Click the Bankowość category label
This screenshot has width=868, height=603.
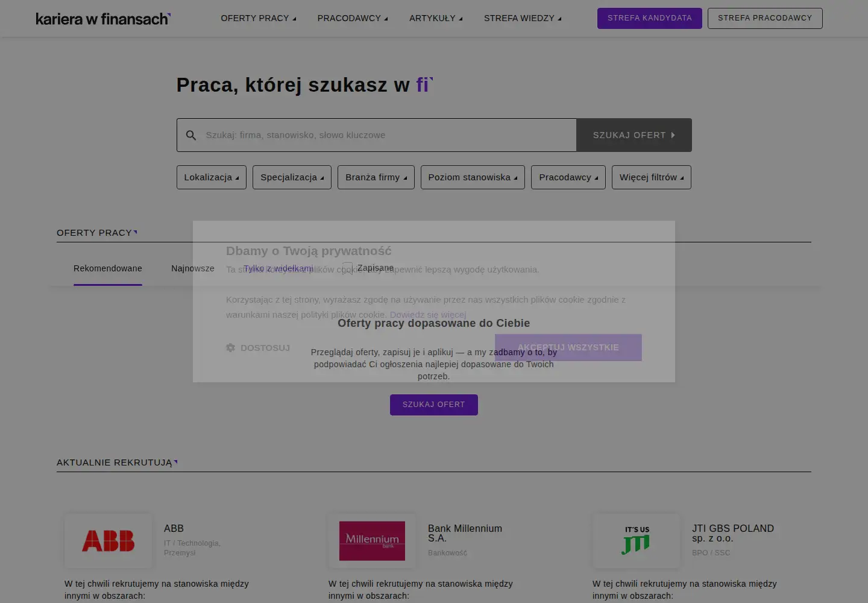(x=448, y=553)
